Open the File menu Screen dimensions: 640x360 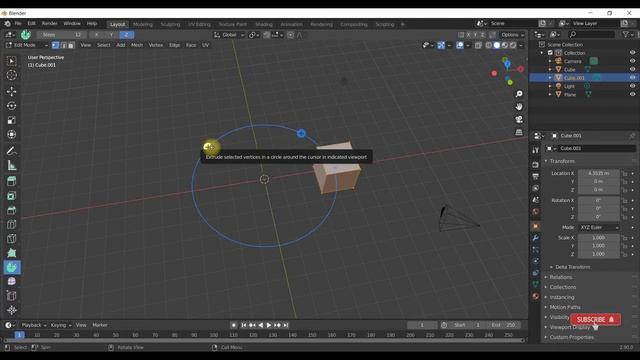click(x=18, y=24)
